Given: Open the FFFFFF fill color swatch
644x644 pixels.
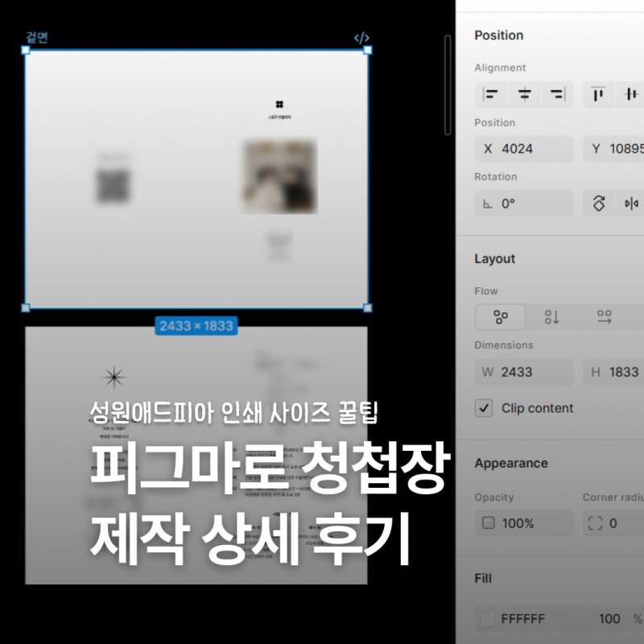Looking at the screenshot, I should (x=488, y=618).
